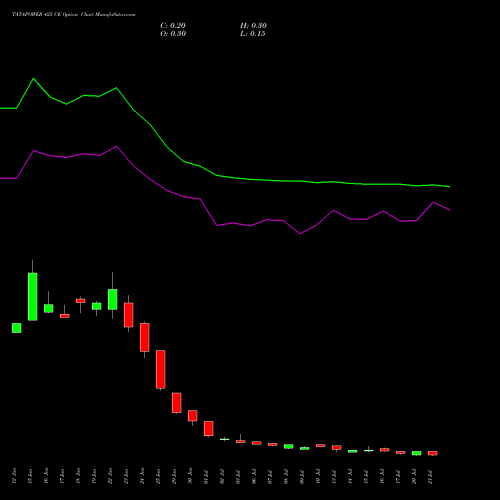500x500 pixels.
Task: Click the '12 Jun' date label
Action: click(x=14, y=476)
